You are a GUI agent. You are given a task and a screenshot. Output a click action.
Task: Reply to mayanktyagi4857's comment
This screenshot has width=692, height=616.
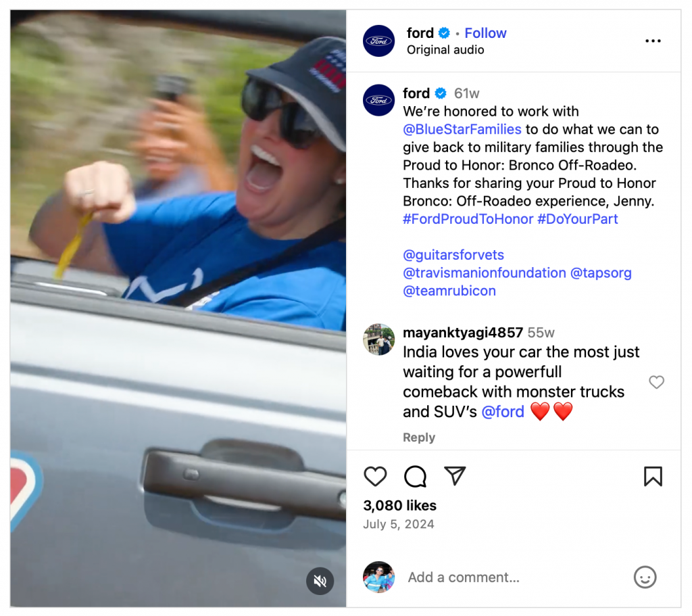pyautogui.click(x=419, y=437)
